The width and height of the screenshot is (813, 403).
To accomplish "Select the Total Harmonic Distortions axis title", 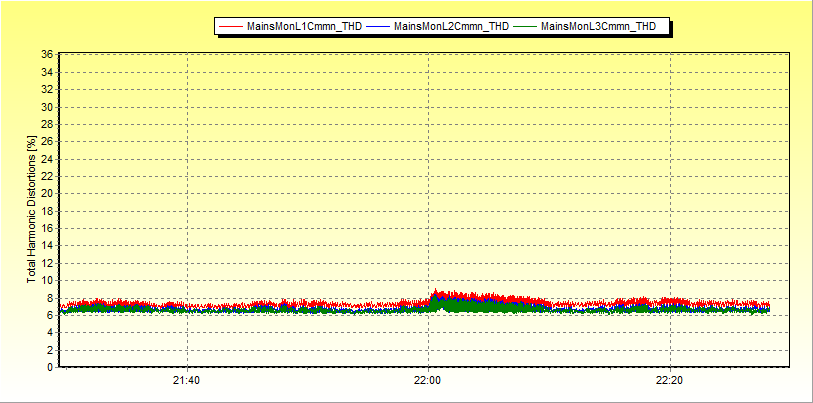I will pyautogui.click(x=32, y=210).
